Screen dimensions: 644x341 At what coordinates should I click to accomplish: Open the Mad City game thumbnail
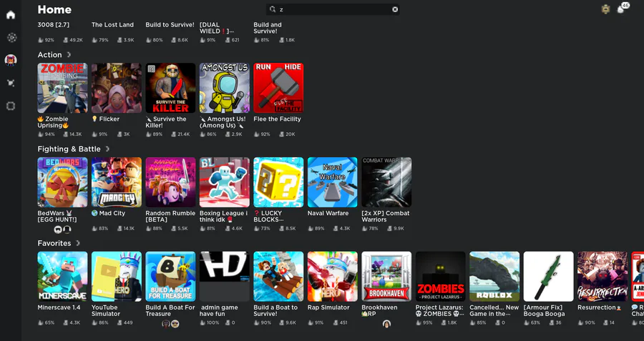click(x=117, y=182)
